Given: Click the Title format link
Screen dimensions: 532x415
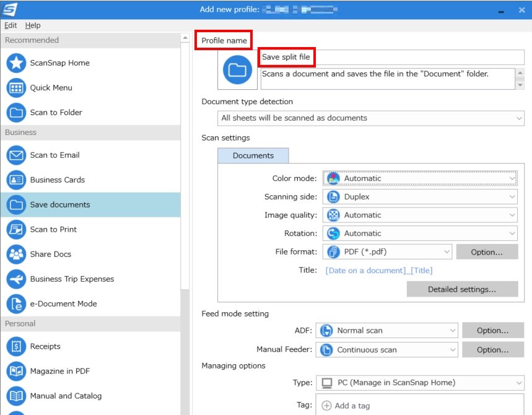Looking at the screenshot, I should click(x=379, y=271).
